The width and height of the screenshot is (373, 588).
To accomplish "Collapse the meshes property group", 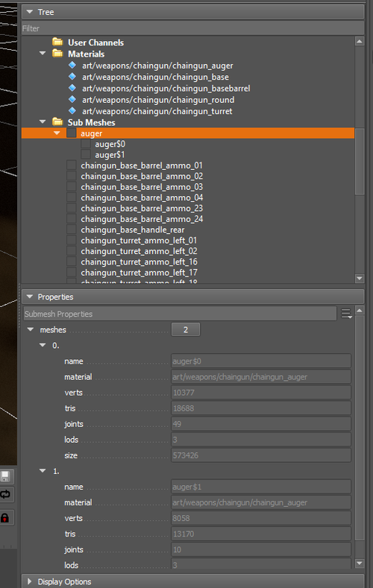I will coord(31,329).
